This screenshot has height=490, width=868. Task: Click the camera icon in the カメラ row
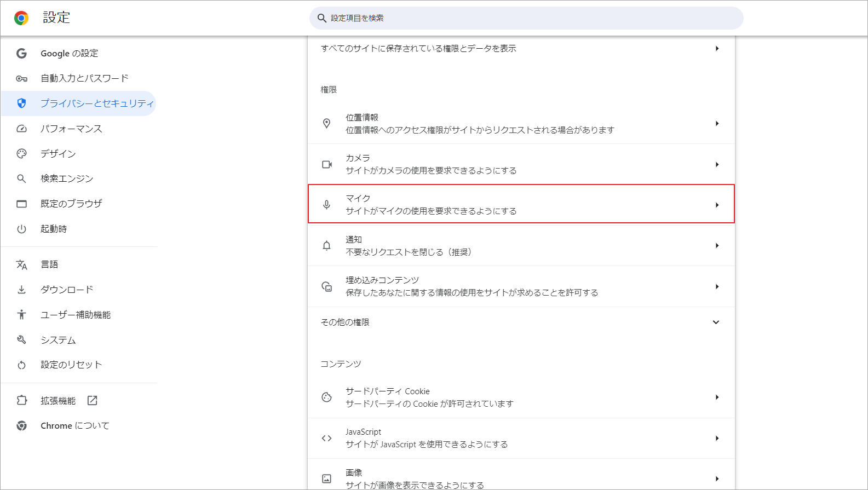pos(327,164)
